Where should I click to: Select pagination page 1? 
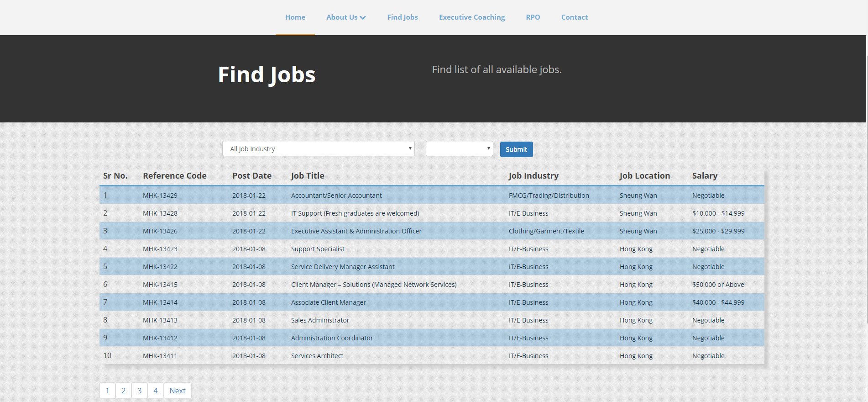coord(107,391)
